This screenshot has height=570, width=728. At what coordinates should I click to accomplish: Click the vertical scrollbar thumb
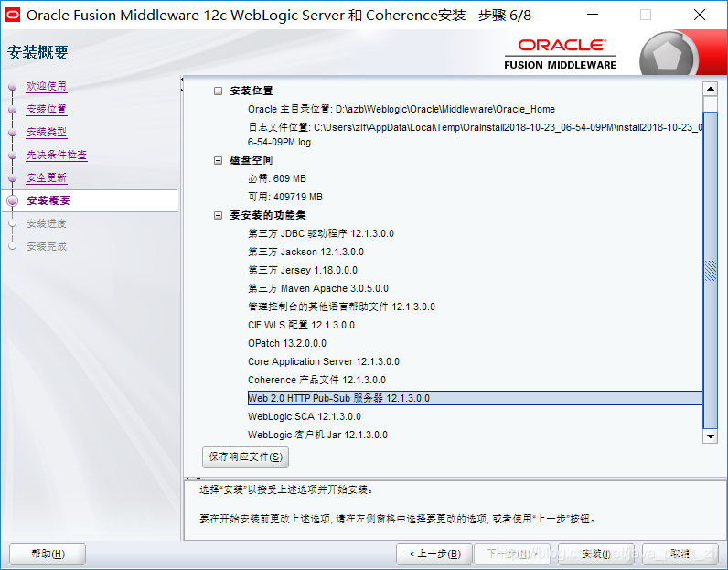[711, 271]
